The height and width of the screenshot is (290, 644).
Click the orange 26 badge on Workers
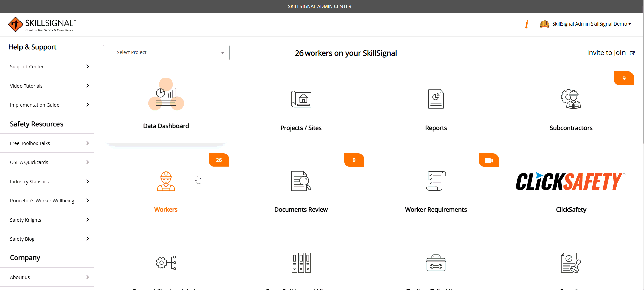point(219,160)
